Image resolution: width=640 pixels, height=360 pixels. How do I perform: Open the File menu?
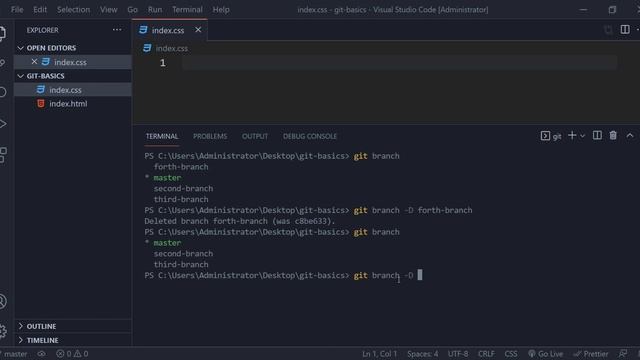(x=17, y=9)
